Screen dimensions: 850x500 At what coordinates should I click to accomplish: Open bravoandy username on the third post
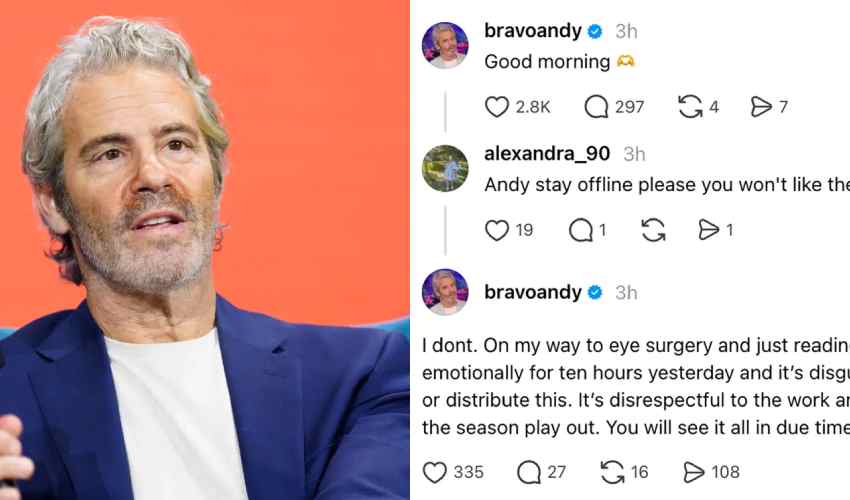pos(533,292)
